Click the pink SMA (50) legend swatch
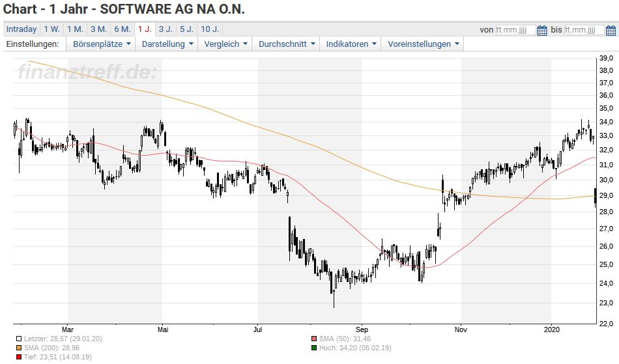 314,339
